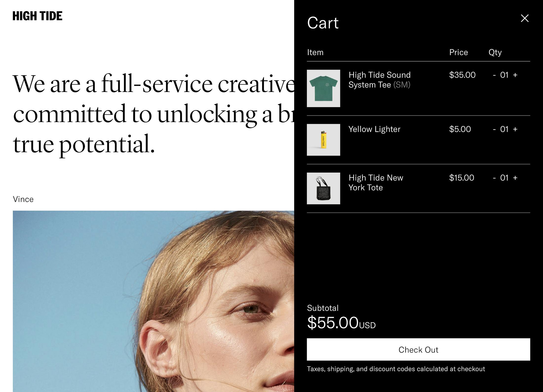Select the tee quantity value 01
543x392 pixels.
click(x=504, y=75)
